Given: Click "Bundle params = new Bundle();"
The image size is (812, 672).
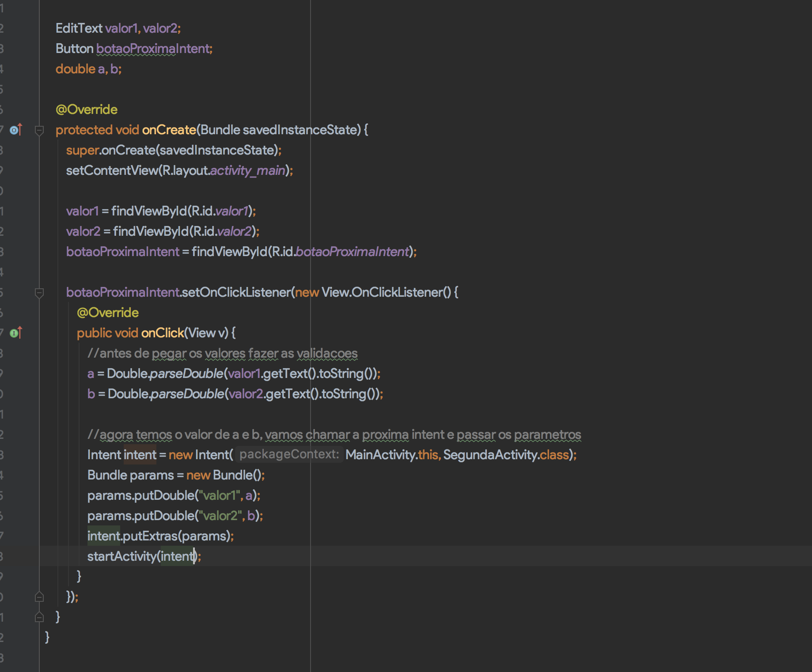Looking at the screenshot, I should click(176, 475).
